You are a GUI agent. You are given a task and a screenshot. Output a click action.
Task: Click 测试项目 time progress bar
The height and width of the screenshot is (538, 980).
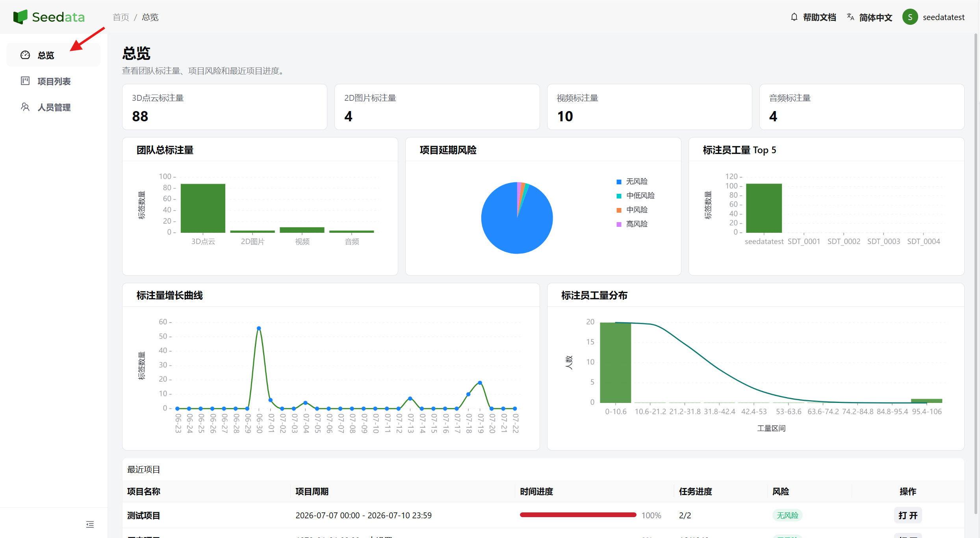(x=578, y=515)
